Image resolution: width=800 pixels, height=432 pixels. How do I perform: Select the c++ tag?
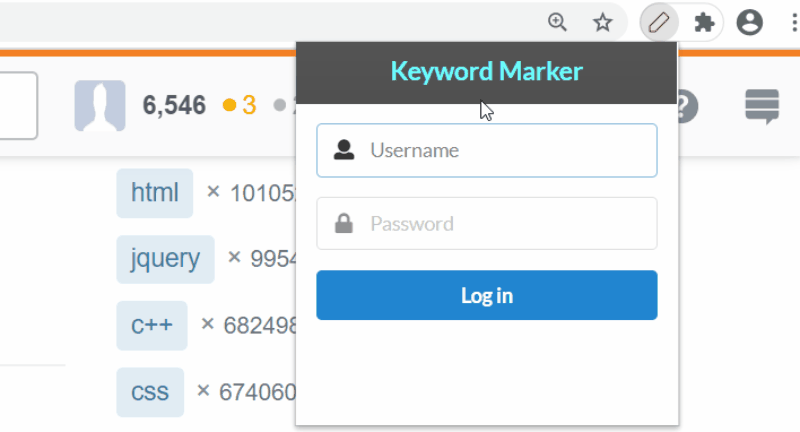click(x=152, y=325)
